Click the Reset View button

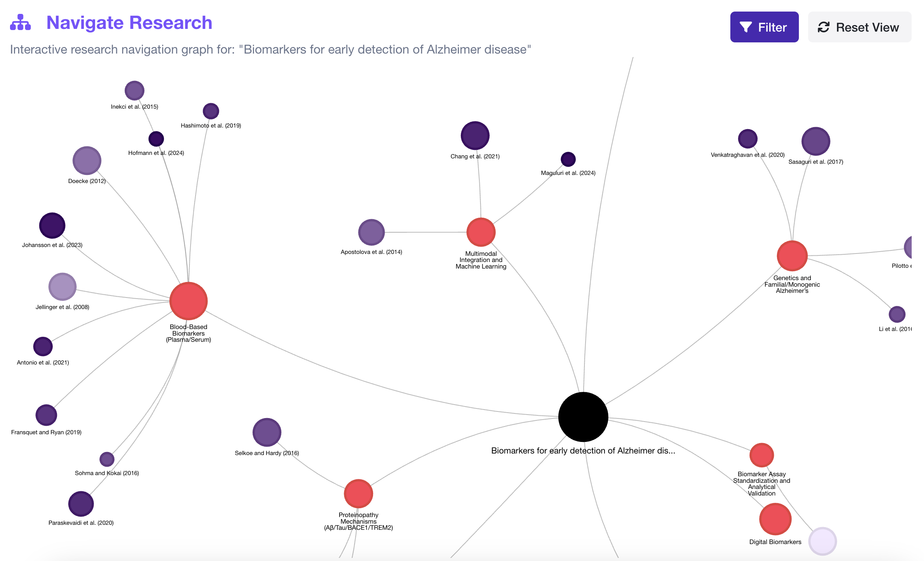pos(859,27)
